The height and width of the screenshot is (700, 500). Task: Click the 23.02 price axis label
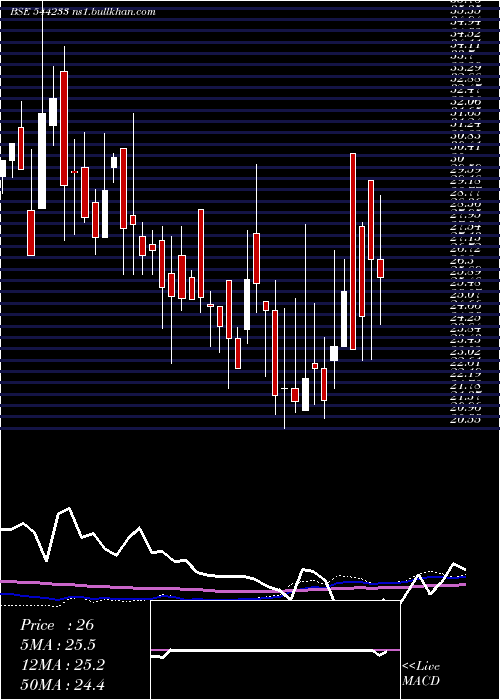[x=465, y=352]
